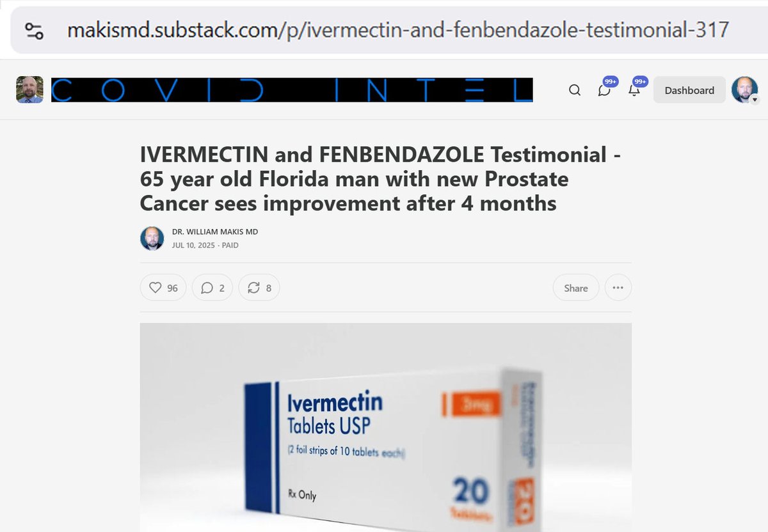
Task: Click the JUL 10, 2025 post date
Action: 194,245
